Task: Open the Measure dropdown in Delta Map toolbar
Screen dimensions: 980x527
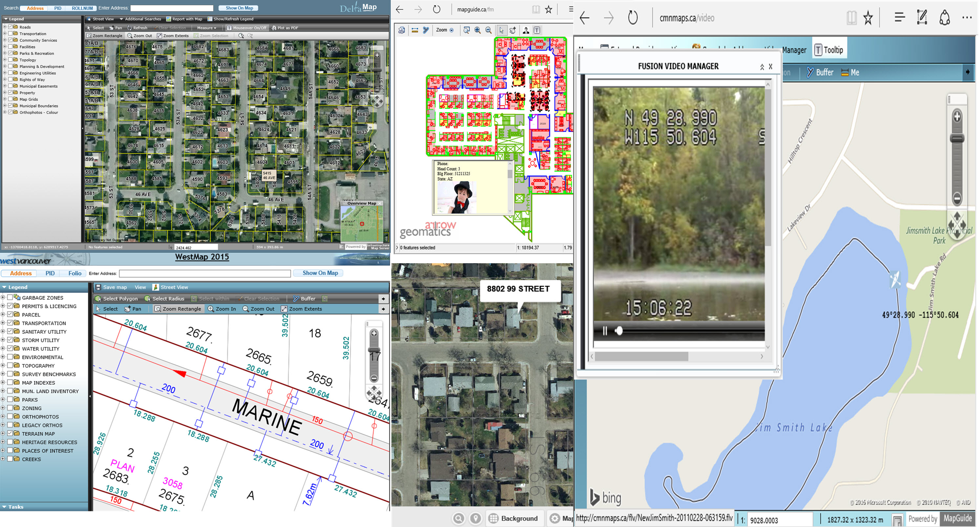Action: (x=207, y=28)
